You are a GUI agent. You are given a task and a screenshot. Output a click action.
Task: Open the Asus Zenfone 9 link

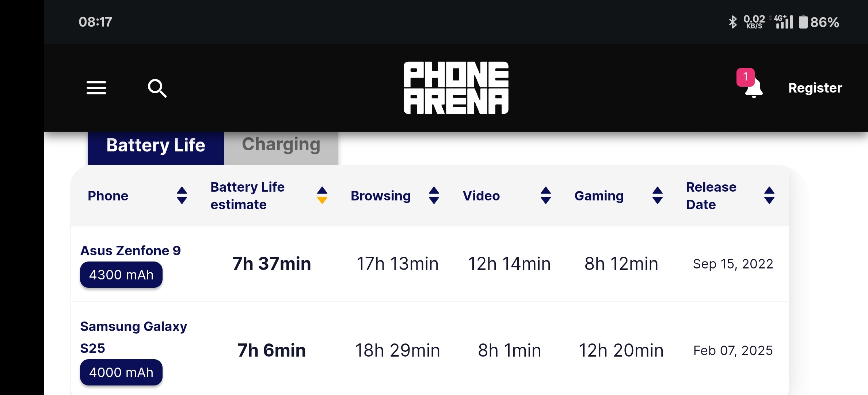click(x=130, y=251)
